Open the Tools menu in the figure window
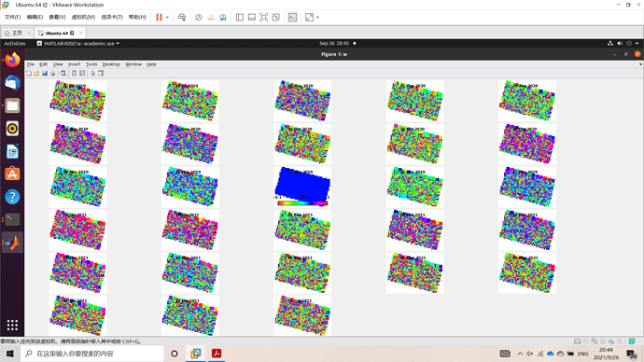 [91, 64]
